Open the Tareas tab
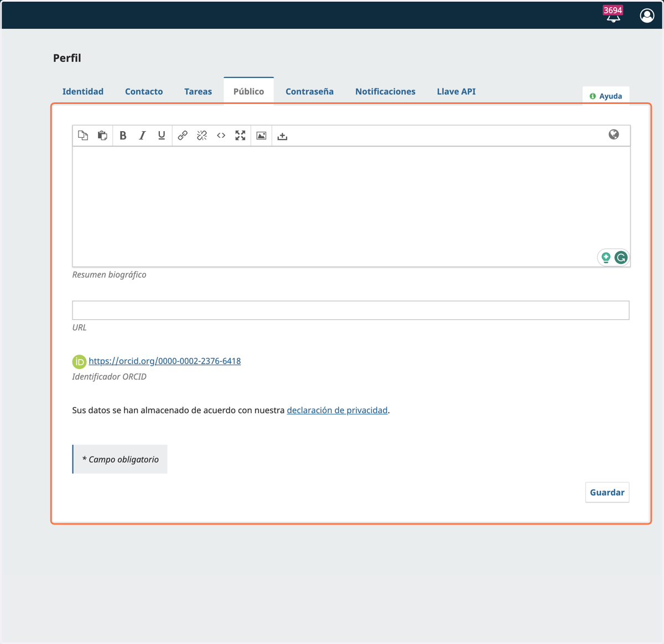 click(198, 91)
